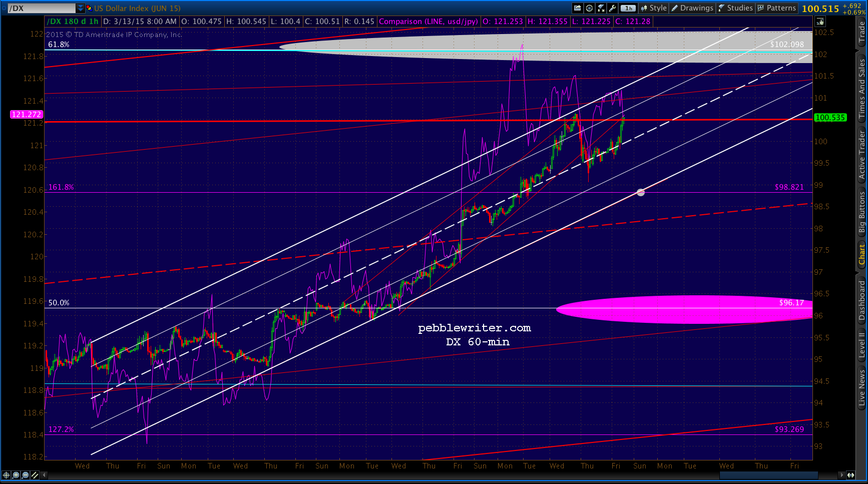This screenshot has width=868, height=484.
Task: Select the trendline drawing tool
Action: tap(35, 474)
